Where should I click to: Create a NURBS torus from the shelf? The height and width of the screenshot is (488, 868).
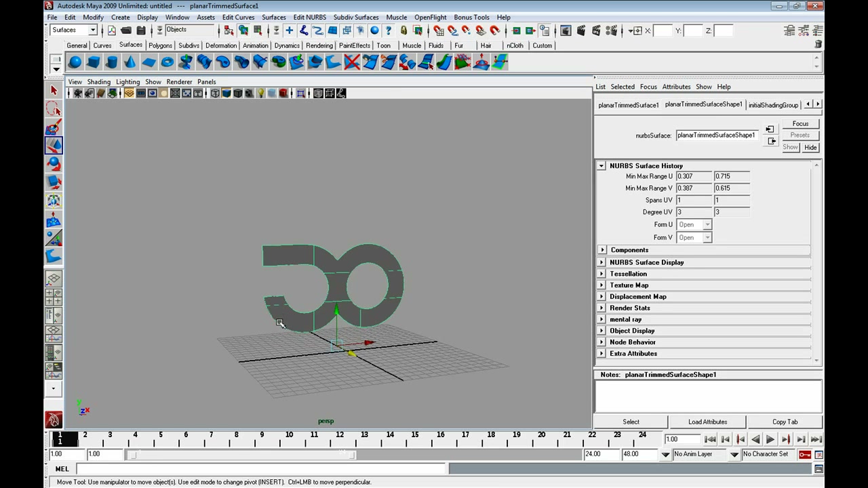pyautogui.click(x=167, y=62)
